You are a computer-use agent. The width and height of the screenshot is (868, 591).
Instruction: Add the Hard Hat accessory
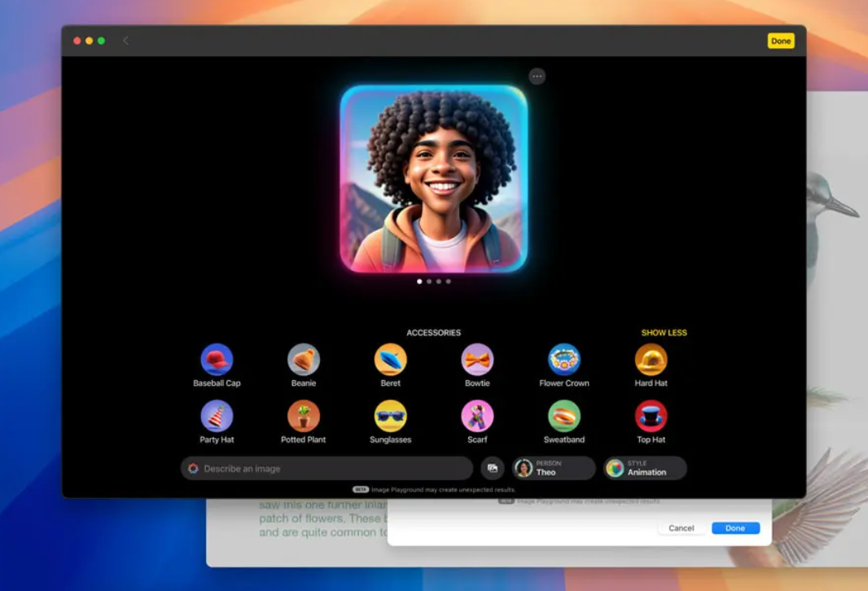tap(651, 360)
